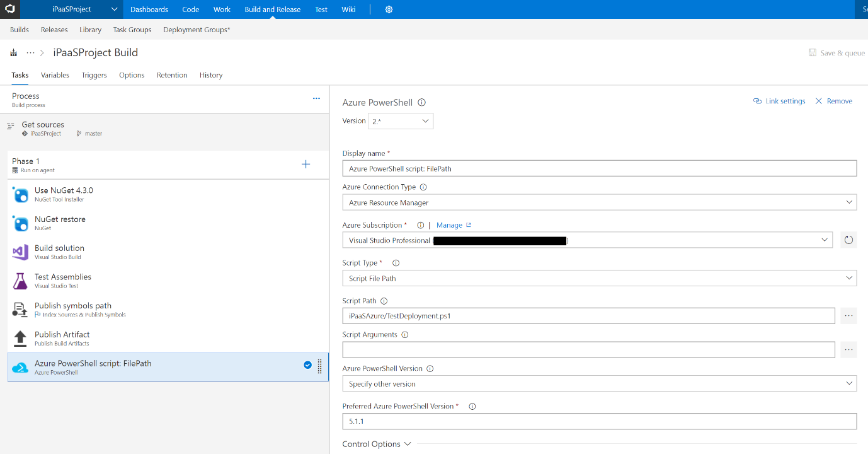This screenshot has height=454, width=868.
Task: Select the Test Assemblies flask icon
Action: point(20,281)
